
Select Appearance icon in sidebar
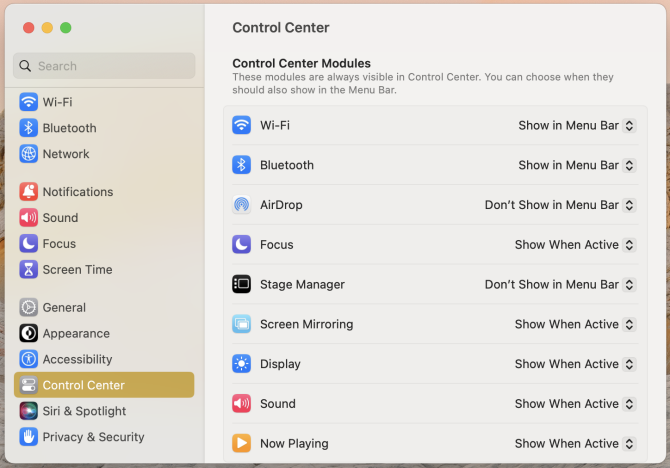click(x=29, y=333)
